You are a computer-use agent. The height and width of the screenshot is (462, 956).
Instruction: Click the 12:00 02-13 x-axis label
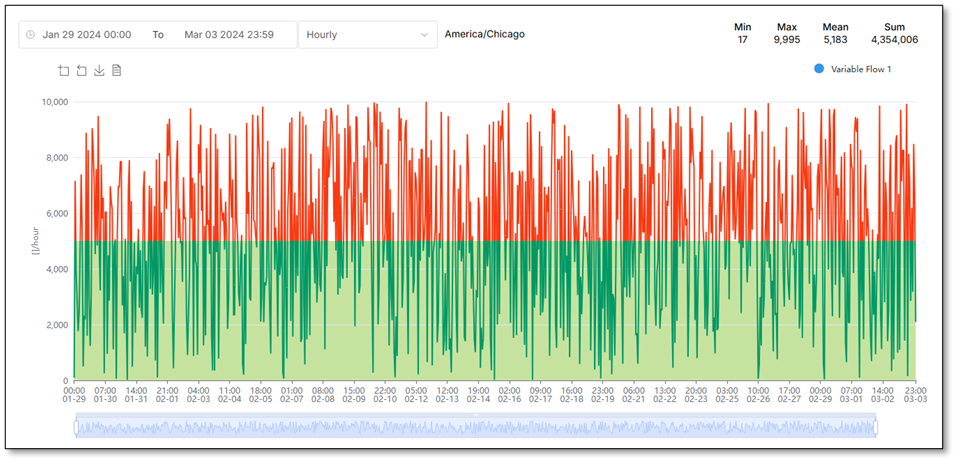447,394
